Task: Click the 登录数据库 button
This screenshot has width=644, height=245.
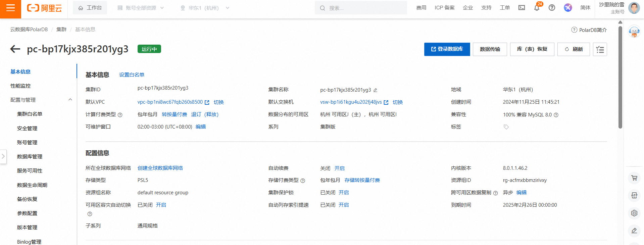Action: tap(447, 49)
